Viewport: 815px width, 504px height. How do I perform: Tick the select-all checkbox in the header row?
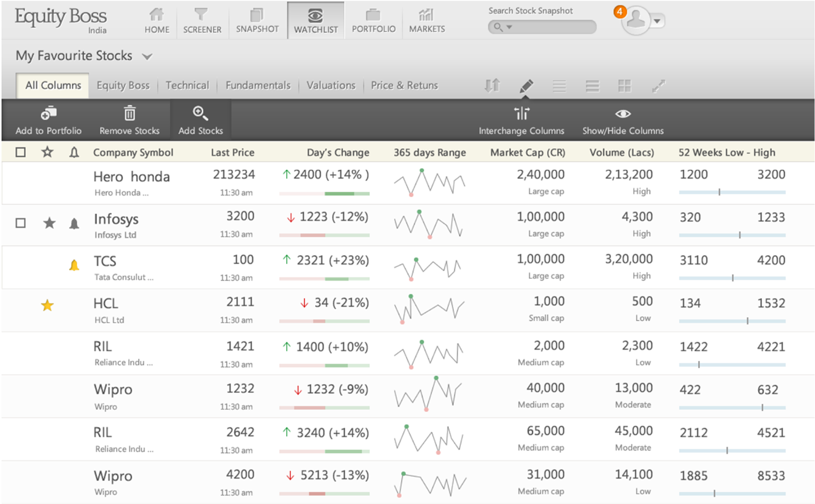(x=21, y=152)
